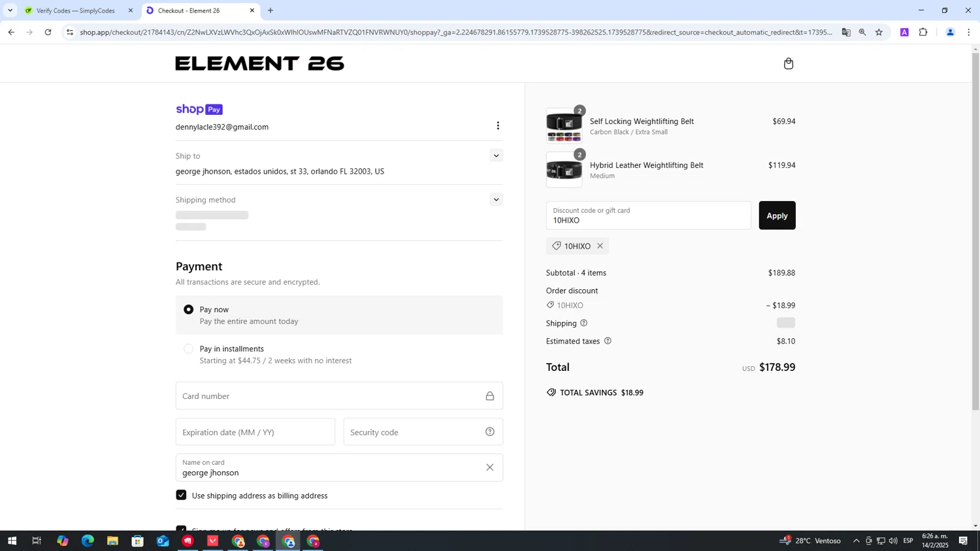Click the dennylacle392@gmail.com email text
The width and height of the screenshot is (980, 551).
coord(222,127)
